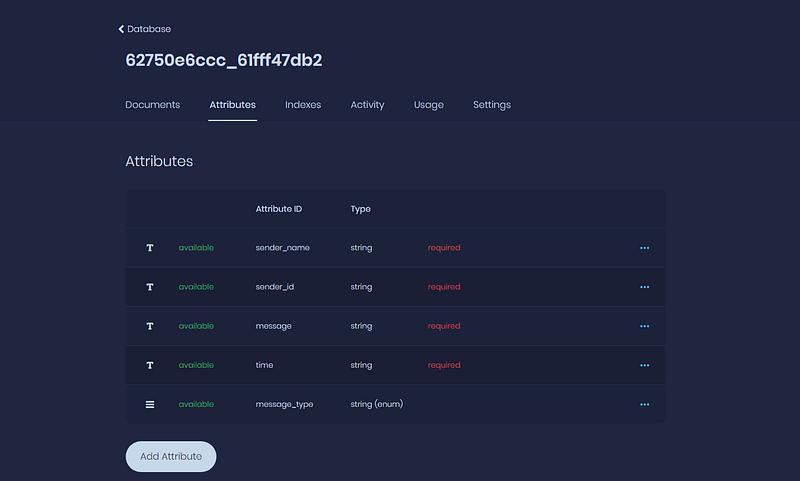The height and width of the screenshot is (481, 800).
Task: Click required label in sender_id row
Action: [444, 287]
